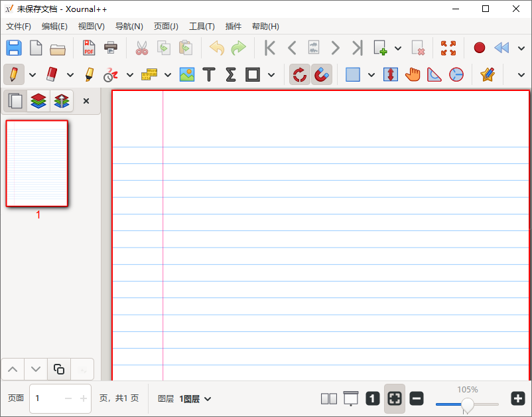
Task: Select the Insert Image tool
Action: pyautogui.click(x=187, y=74)
